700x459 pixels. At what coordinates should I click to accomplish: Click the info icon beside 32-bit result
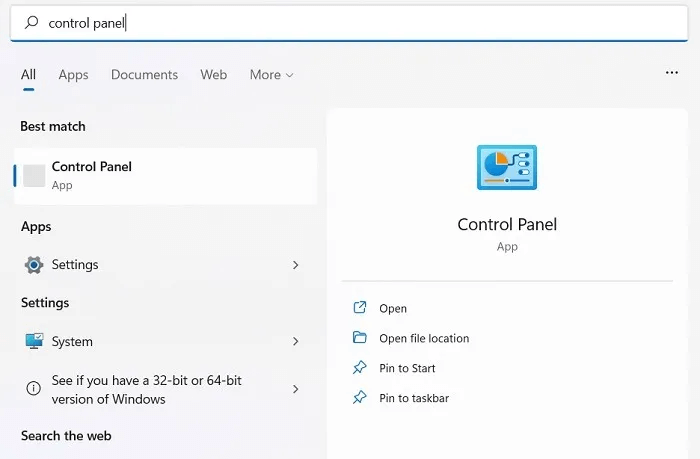tap(34, 389)
